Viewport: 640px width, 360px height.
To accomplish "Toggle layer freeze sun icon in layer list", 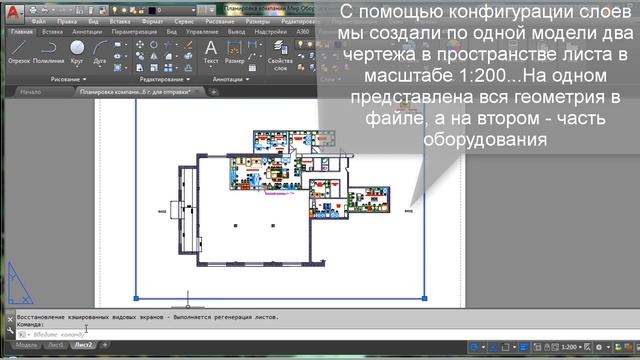I will [x=124, y=10].
